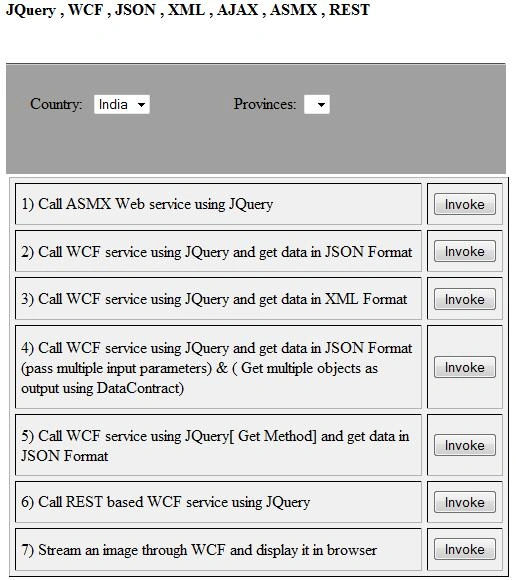Invoke WCF call with multiple input parameters
Screen dimensions: 516x580
coord(465,367)
